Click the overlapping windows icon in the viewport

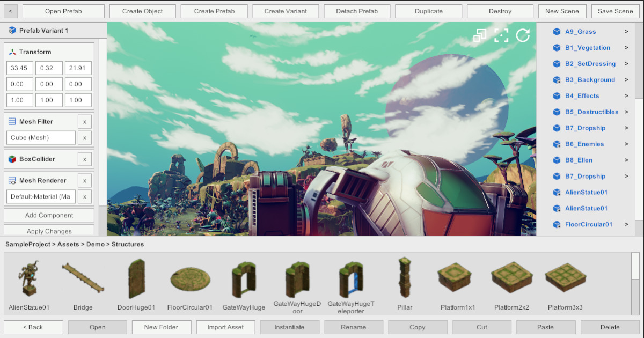[480, 35]
